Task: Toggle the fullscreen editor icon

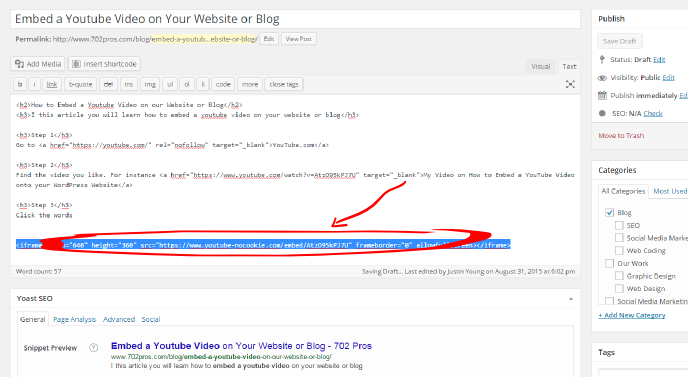Action: click(x=570, y=84)
